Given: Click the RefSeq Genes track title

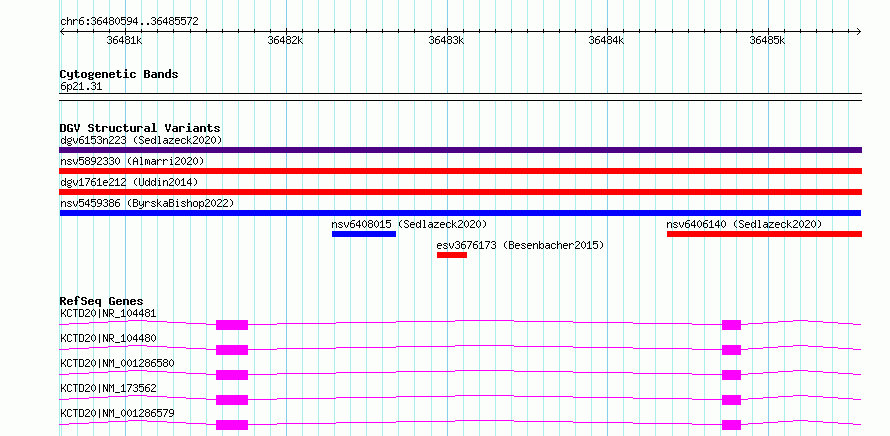Looking at the screenshot, I should point(102,301).
